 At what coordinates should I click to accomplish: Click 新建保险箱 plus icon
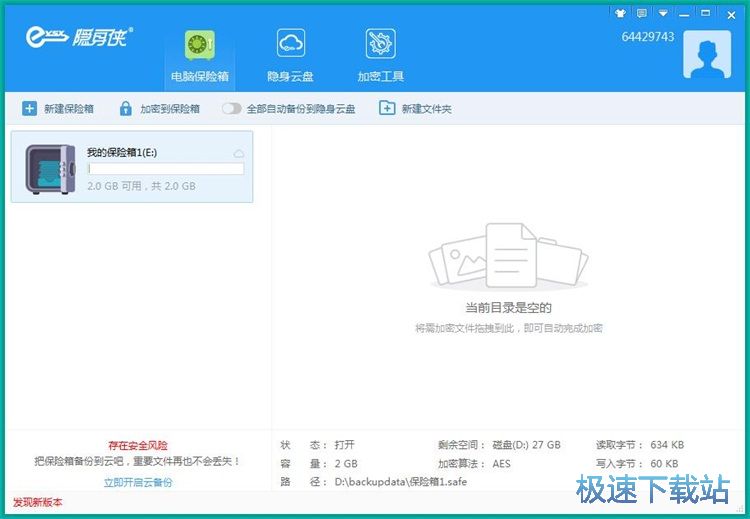(x=29, y=109)
